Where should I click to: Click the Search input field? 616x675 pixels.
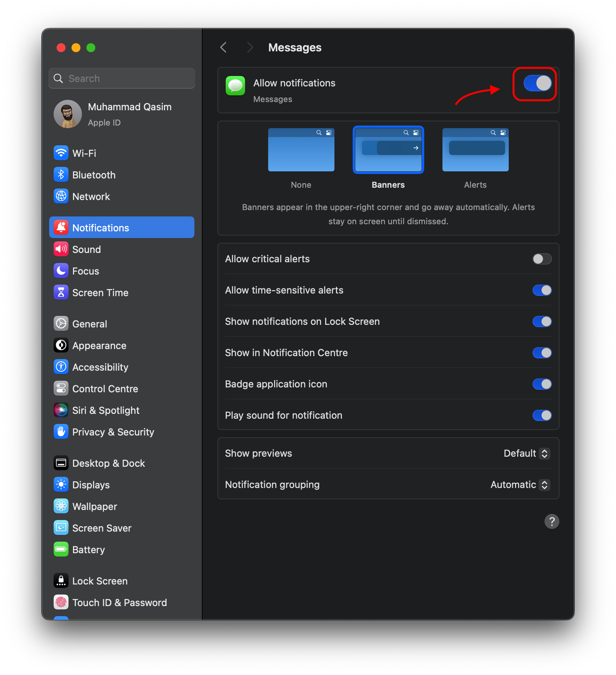click(x=122, y=78)
